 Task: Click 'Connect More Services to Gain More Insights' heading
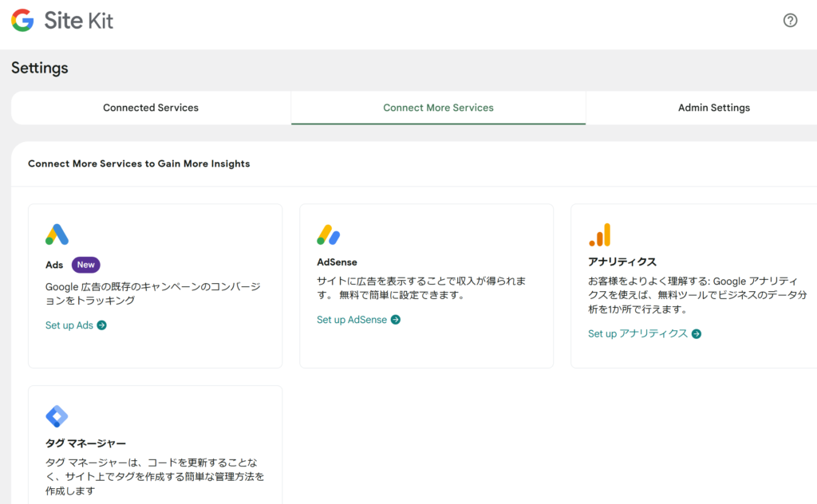tap(139, 163)
